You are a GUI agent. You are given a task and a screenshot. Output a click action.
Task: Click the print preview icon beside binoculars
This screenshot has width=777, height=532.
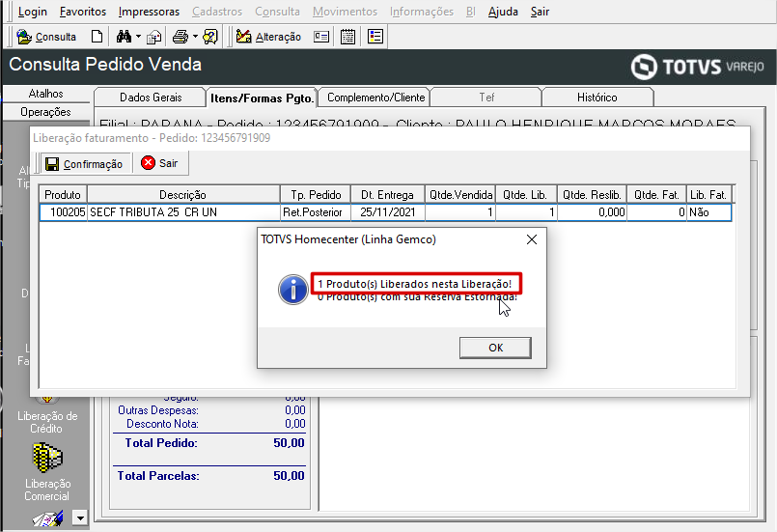(x=154, y=38)
